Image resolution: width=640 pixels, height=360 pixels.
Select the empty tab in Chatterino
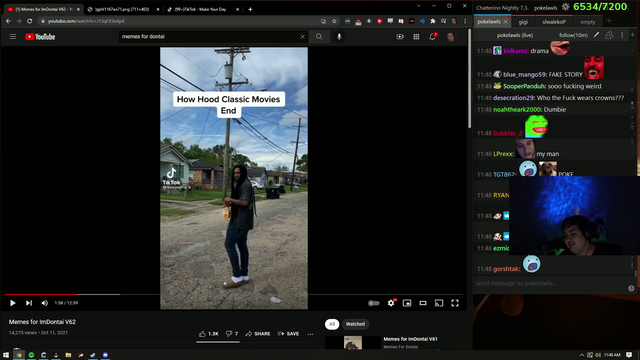[x=588, y=22]
